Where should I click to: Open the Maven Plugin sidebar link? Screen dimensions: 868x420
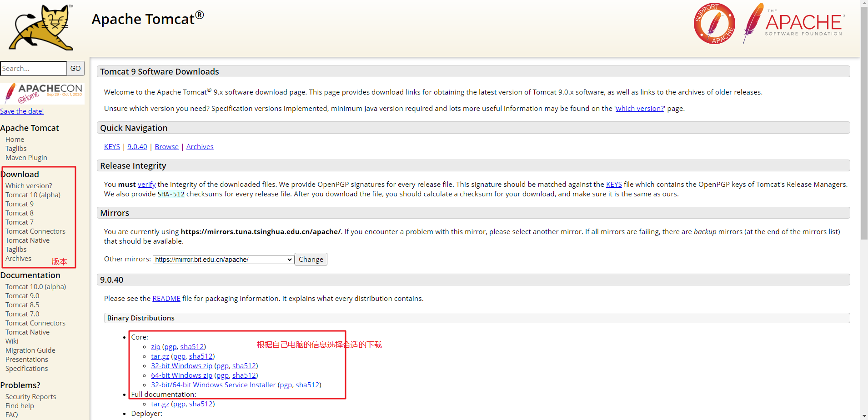(26, 158)
